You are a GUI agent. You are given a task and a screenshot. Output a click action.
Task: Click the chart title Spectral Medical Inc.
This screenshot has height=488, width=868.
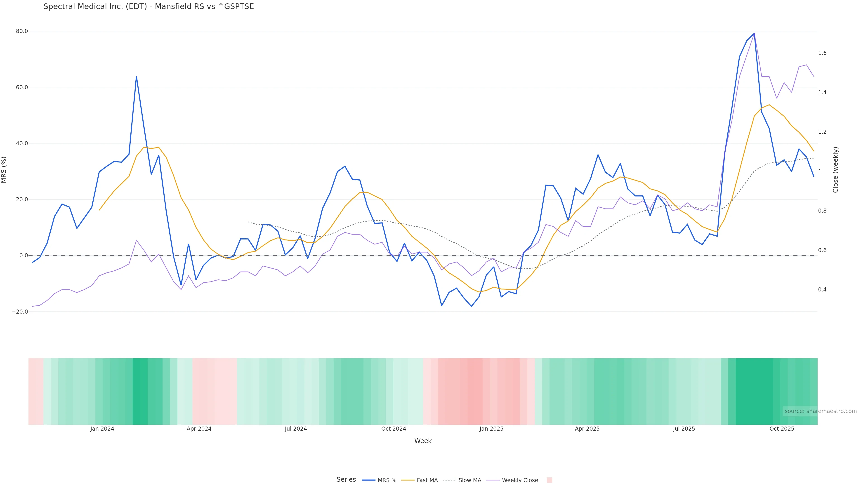[x=149, y=6]
